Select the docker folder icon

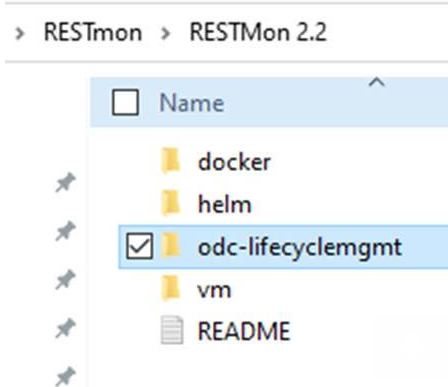coord(171,161)
